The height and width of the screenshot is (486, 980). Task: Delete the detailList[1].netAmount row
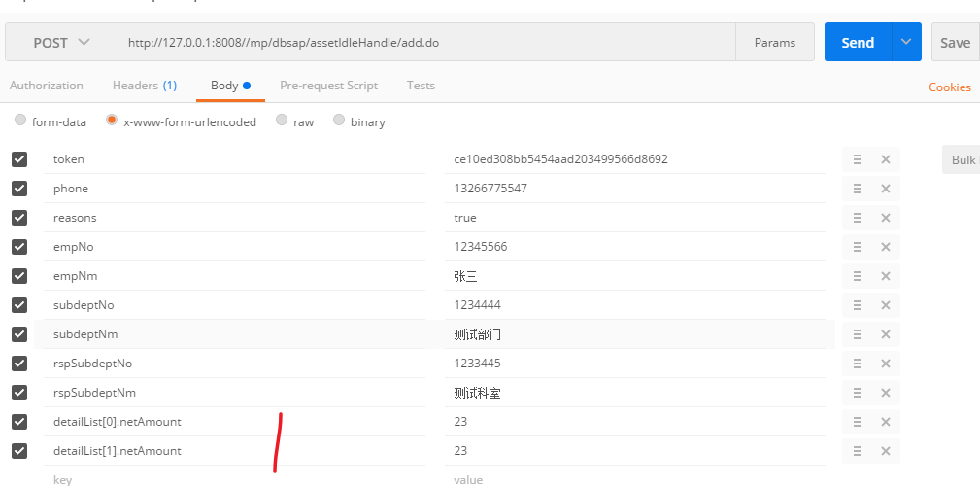point(885,451)
